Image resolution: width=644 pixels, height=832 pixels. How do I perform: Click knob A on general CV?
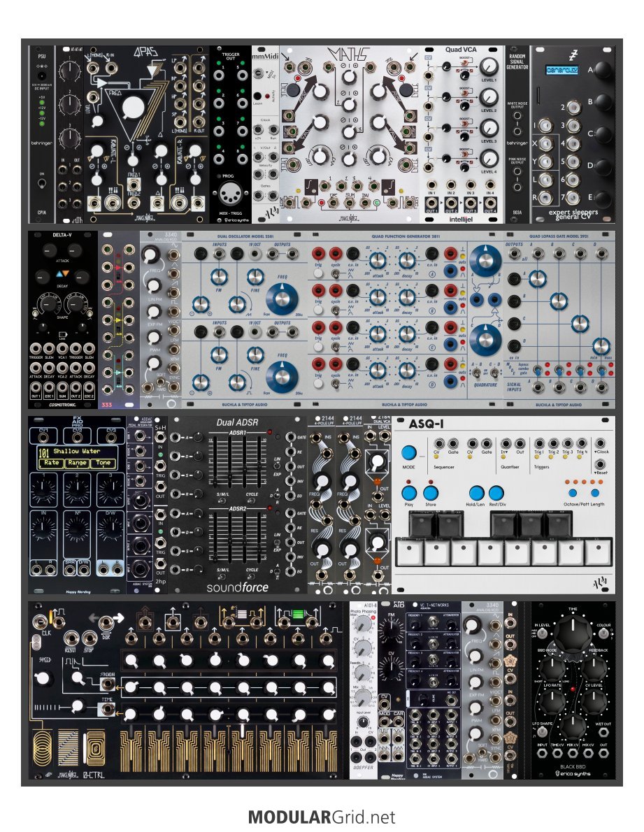pyautogui.click(x=603, y=69)
